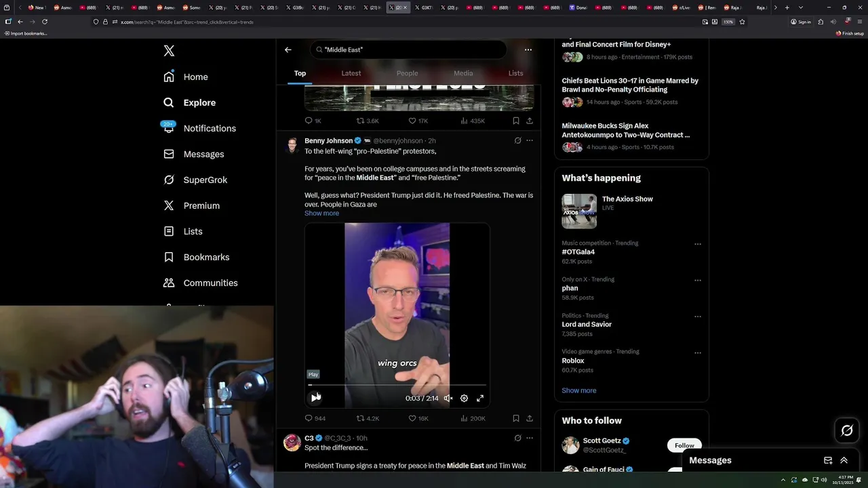Image resolution: width=868 pixels, height=488 pixels.
Task: Click Grok icon on C3 post
Action: (x=517, y=438)
